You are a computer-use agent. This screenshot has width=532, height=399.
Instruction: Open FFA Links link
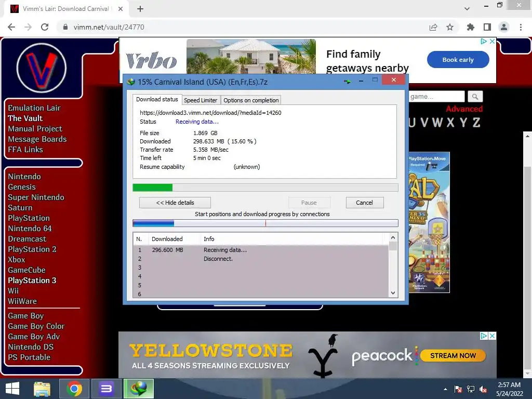click(25, 150)
